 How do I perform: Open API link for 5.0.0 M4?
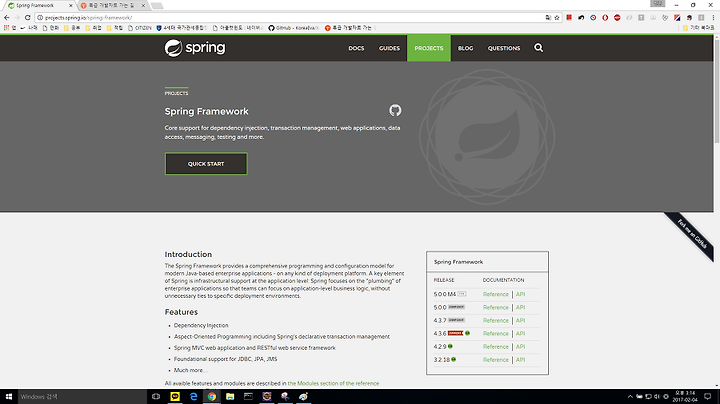pos(520,294)
